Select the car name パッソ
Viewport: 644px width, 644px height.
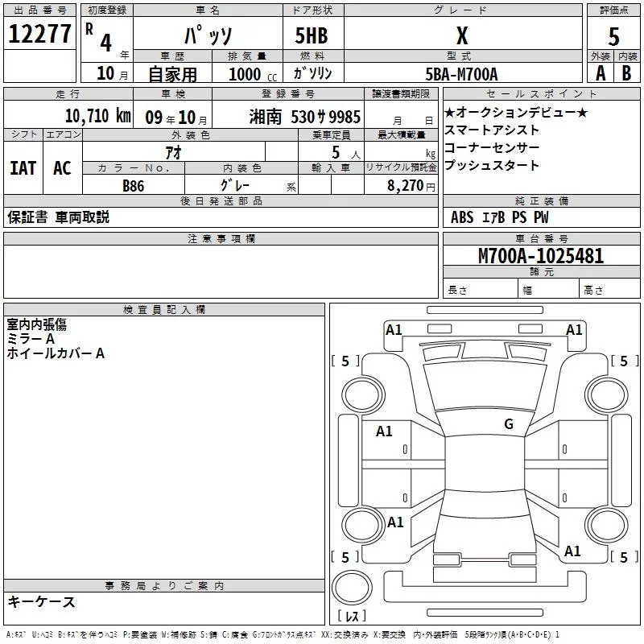pyautogui.click(x=208, y=35)
